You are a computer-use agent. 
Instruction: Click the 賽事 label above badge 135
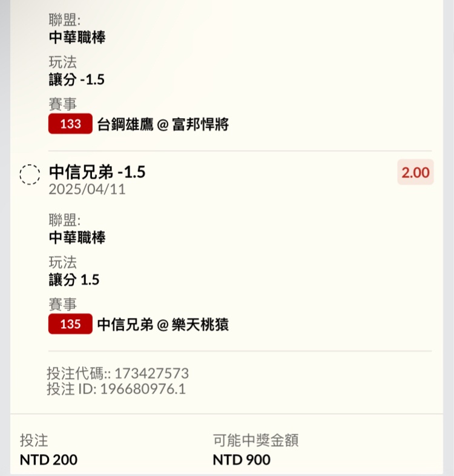pos(62,305)
